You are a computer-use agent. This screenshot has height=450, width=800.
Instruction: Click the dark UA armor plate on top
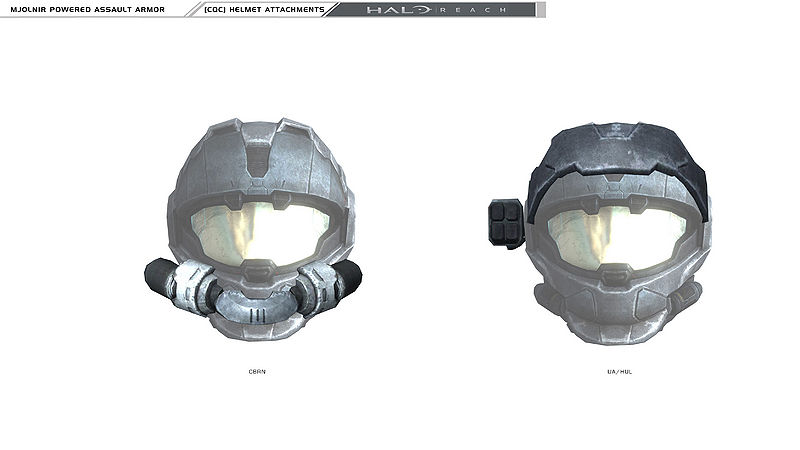click(x=618, y=160)
